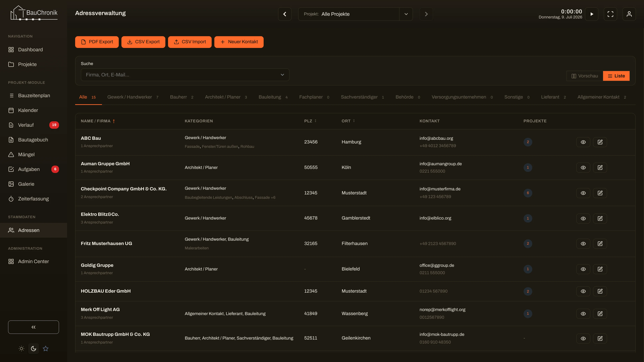The width and height of the screenshot is (644, 362).
Task: Open the Dashboard navigation item
Action: 34,49
